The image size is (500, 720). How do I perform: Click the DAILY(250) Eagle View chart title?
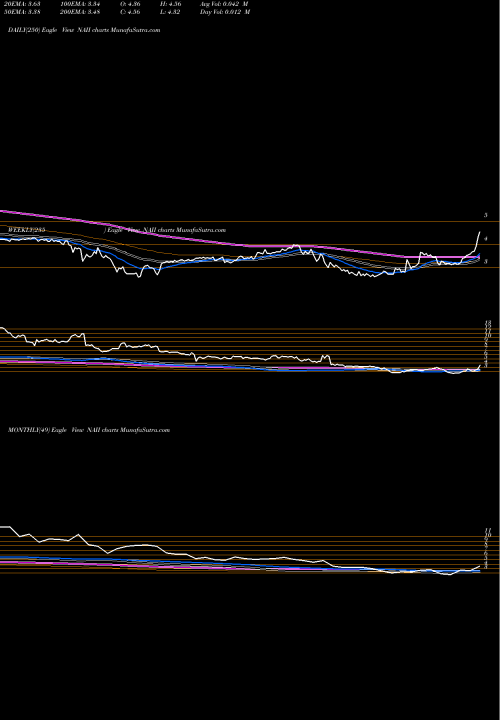pos(84,30)
